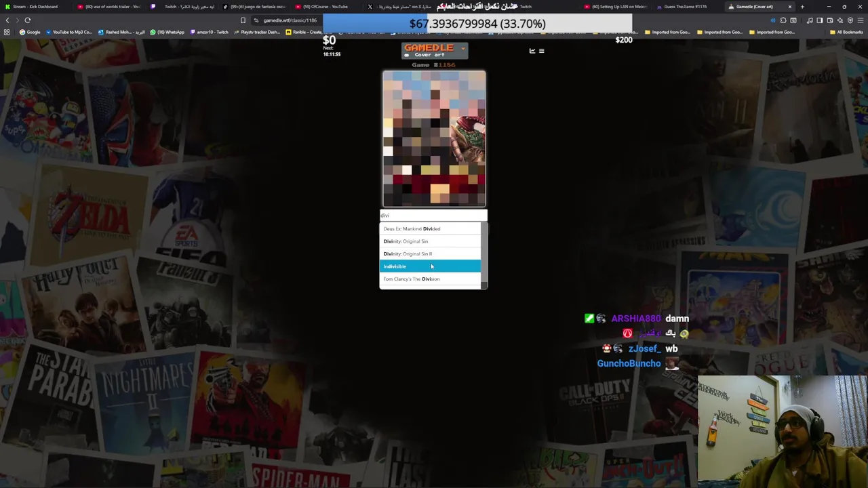
Task: Open the Gamedle hamburger menu
Action: click(x=541, y=51)
